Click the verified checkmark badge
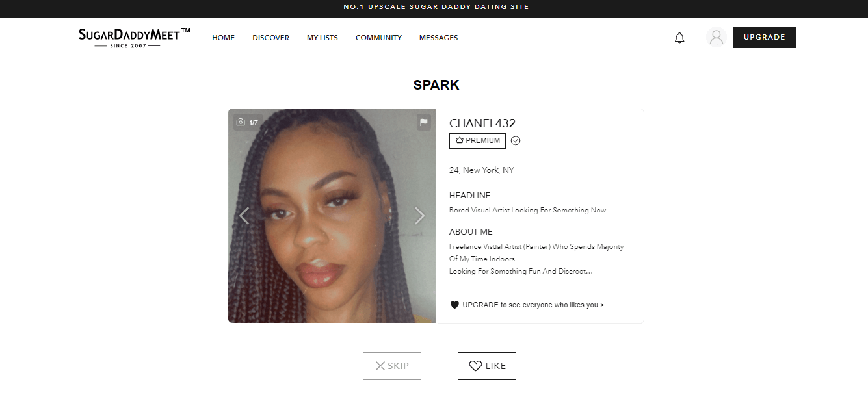868x397 pixels. pyautogui.click(x=516, y=140)
